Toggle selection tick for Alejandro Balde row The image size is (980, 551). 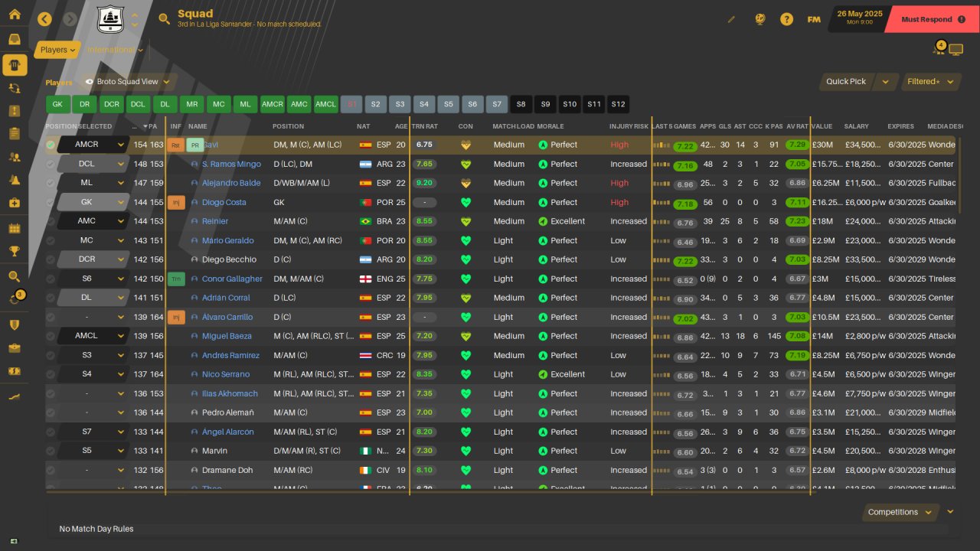51,183
